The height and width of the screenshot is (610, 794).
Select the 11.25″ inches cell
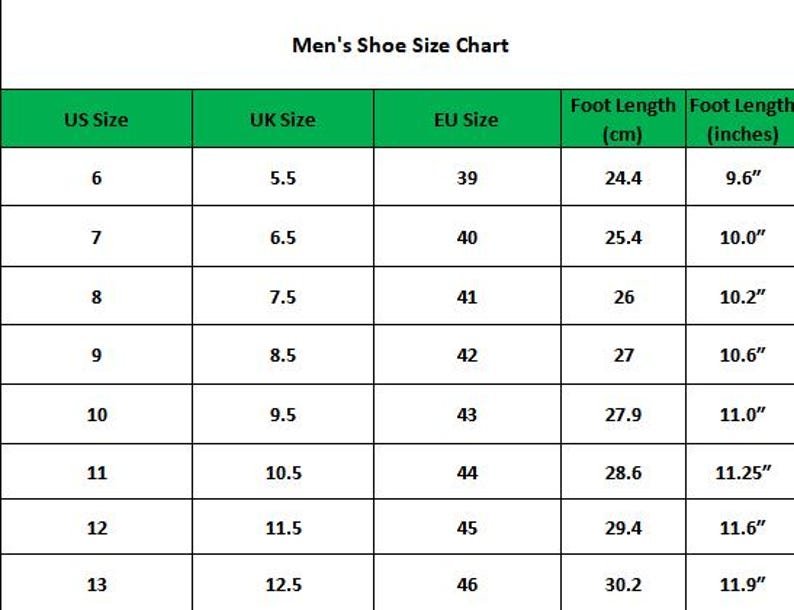tap(742, 473)
